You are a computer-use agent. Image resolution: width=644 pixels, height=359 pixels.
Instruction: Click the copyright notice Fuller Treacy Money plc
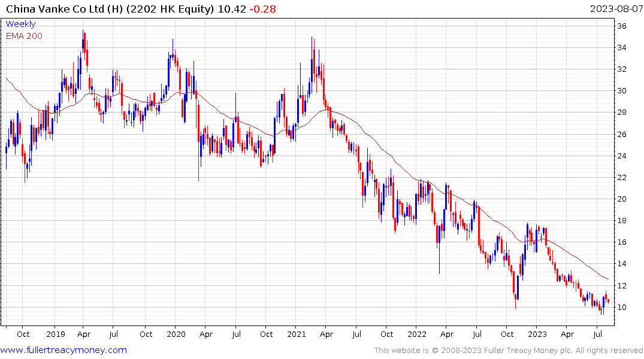tap(509, 351)
